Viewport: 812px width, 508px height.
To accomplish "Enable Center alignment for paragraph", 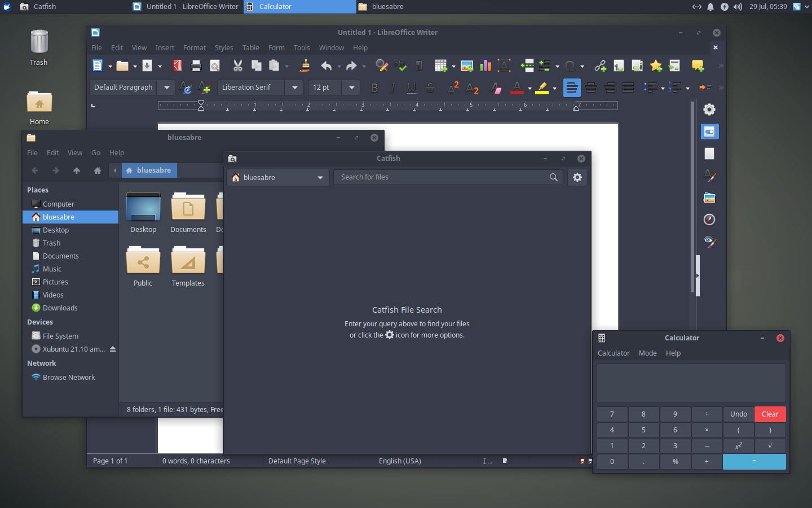I will pos(590,87).
